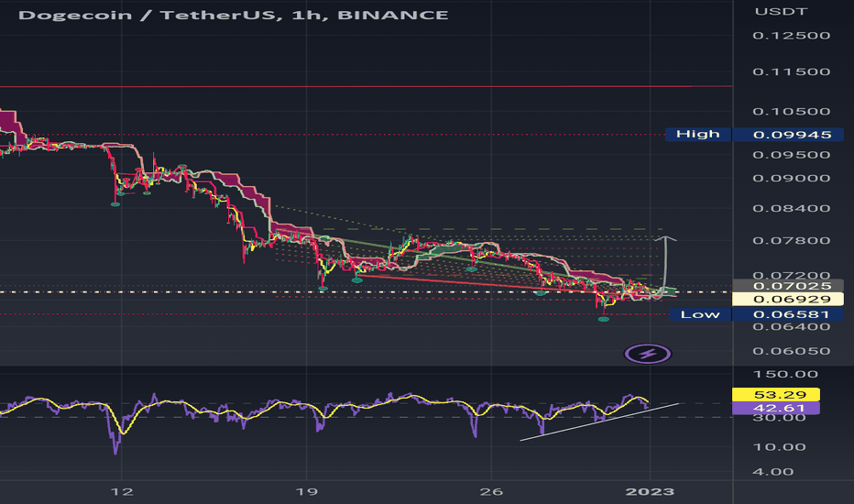Click the 2023 label on time axis
This screenshot has width=854, height=504.
click(650, 492)
